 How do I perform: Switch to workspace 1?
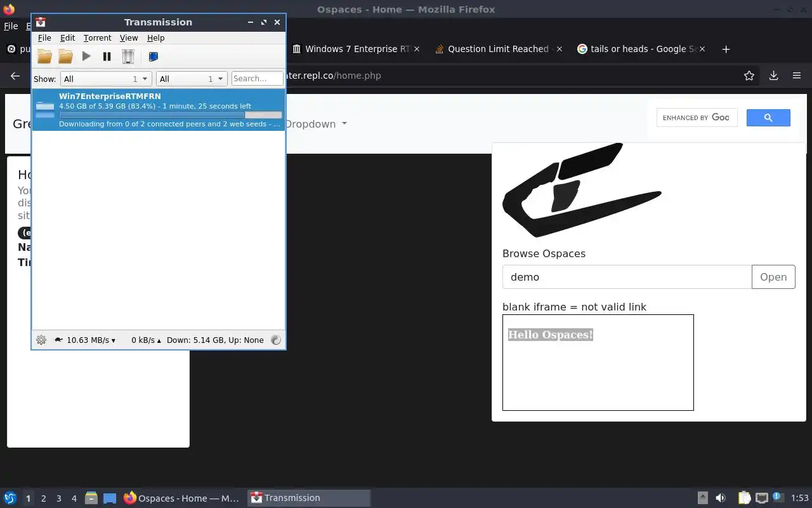[28, 498]
